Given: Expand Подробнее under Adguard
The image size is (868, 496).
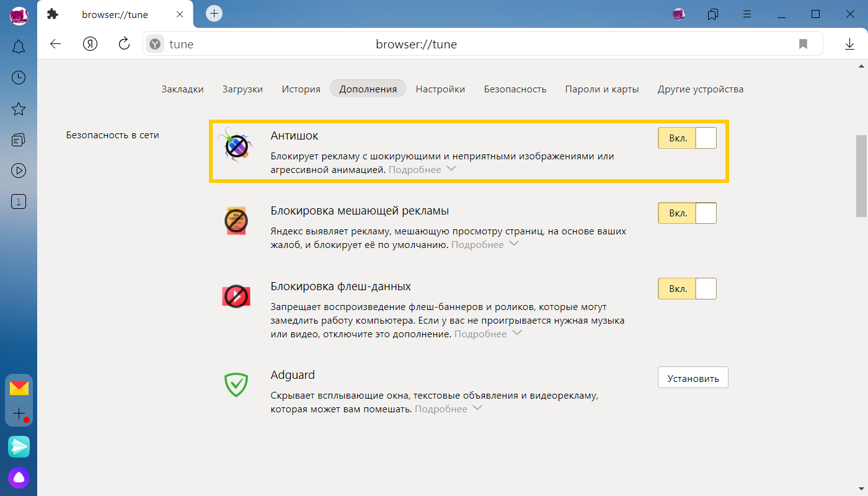Looking at the screenshot, I should coord(448,409).
